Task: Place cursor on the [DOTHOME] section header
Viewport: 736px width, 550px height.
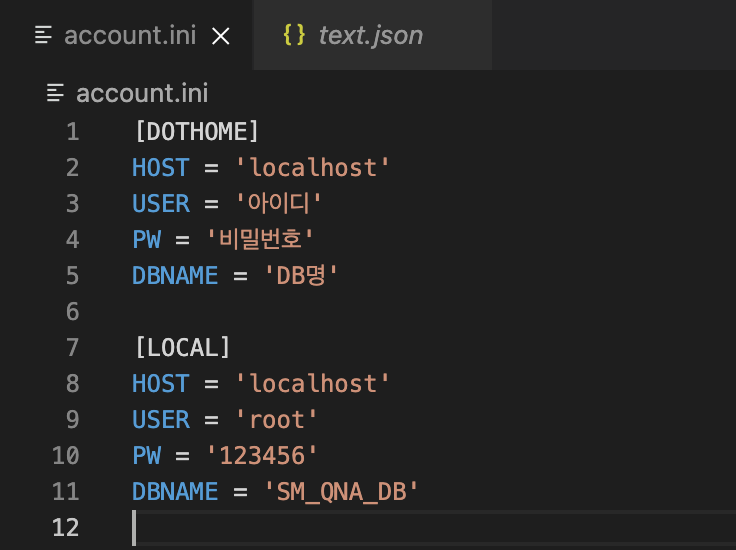Action: coord(197,131)
